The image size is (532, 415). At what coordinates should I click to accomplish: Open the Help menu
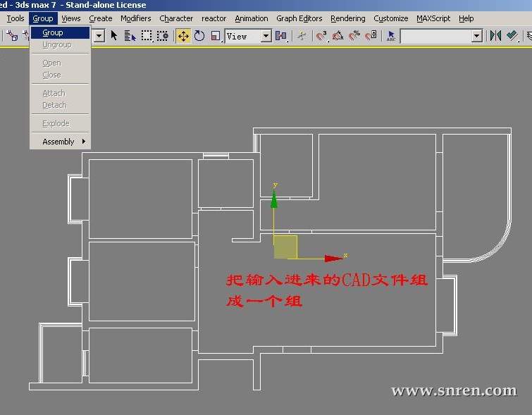pyautogui.click(x=466, y=18)
